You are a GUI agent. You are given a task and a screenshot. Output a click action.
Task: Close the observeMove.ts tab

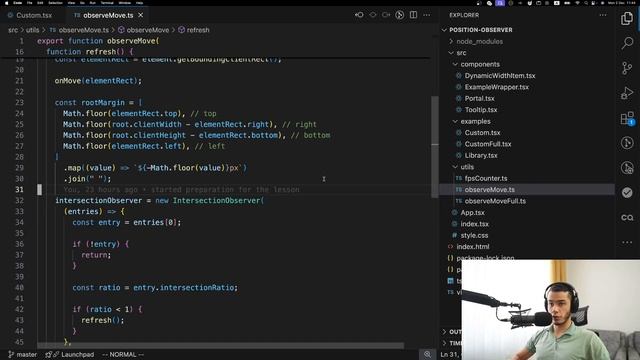140,15
